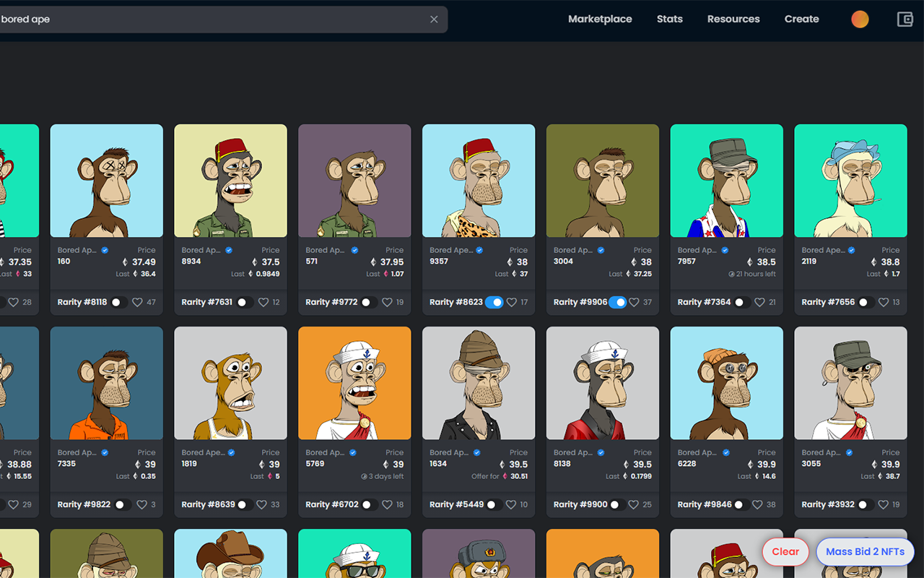
Task: Click 'Rarity #5449' label
Action: 456,504
